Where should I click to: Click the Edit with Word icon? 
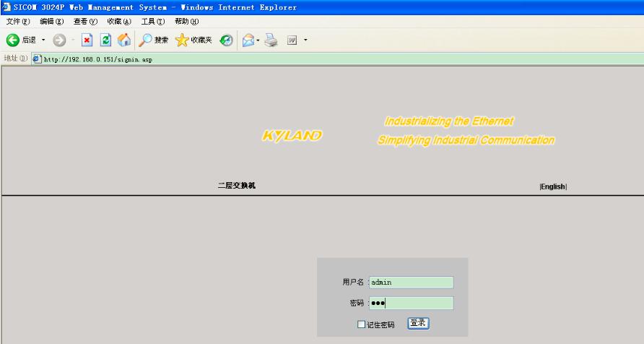click(x=292, y=40)
